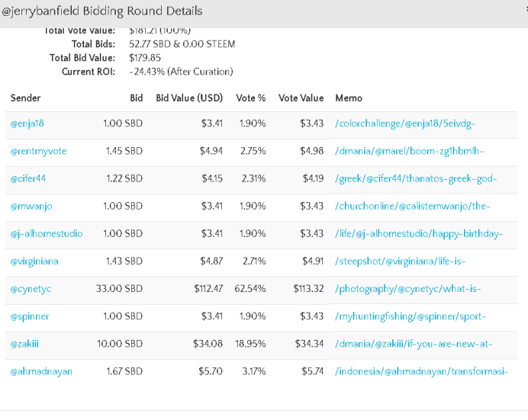Open @cynetyc sender profile link
The height and width of the screenshot is (420, 528).
click(x=31, y=289)
